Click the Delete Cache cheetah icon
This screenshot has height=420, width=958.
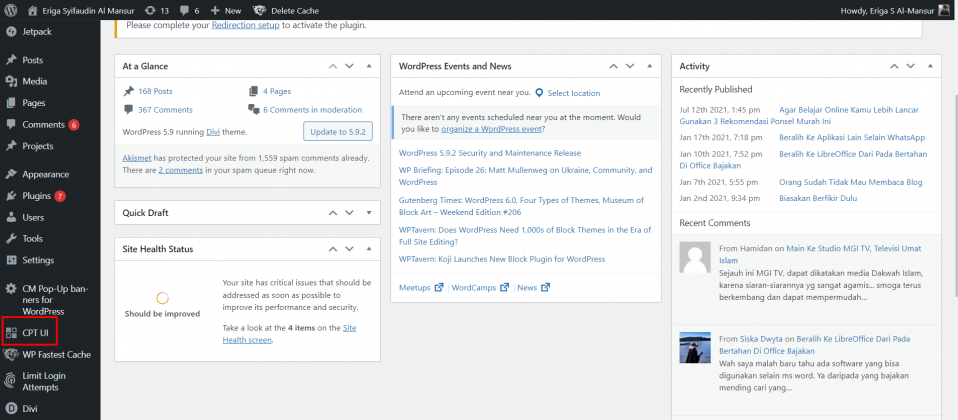click(x=259, y=10)
